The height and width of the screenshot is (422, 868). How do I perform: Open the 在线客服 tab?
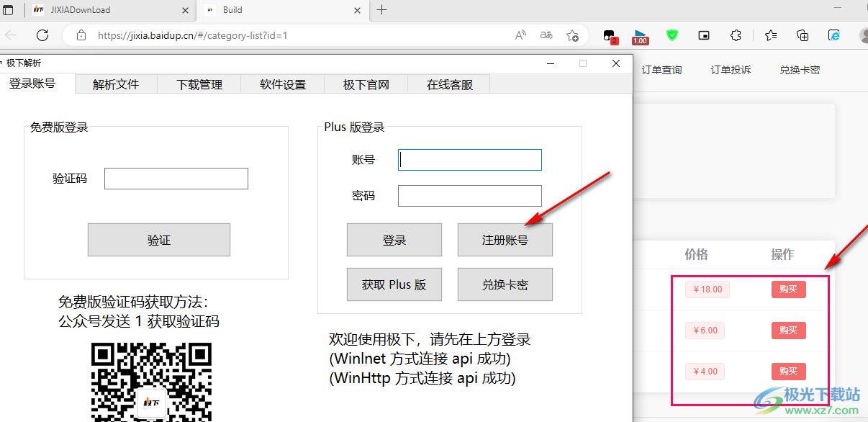[x=450, y=84]
